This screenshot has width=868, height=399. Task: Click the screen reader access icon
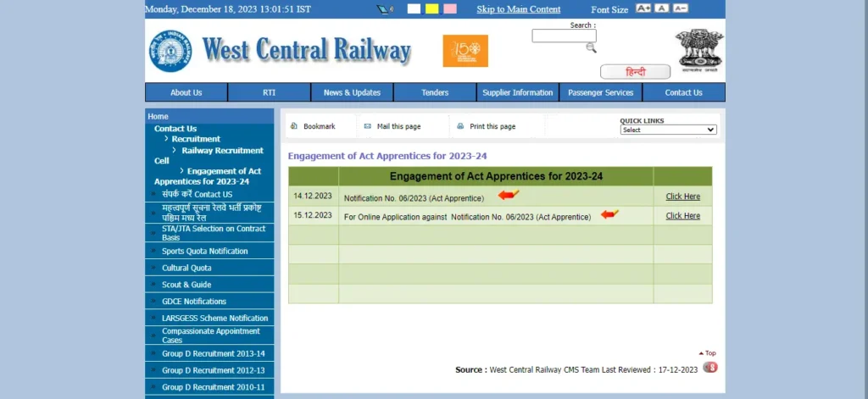click(385, 8)
